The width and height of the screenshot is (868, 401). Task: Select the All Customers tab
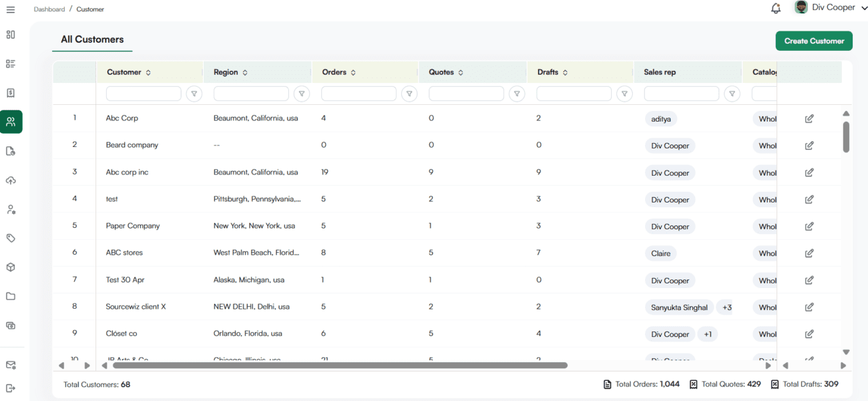pyautogui.click(x=92, y=39)
